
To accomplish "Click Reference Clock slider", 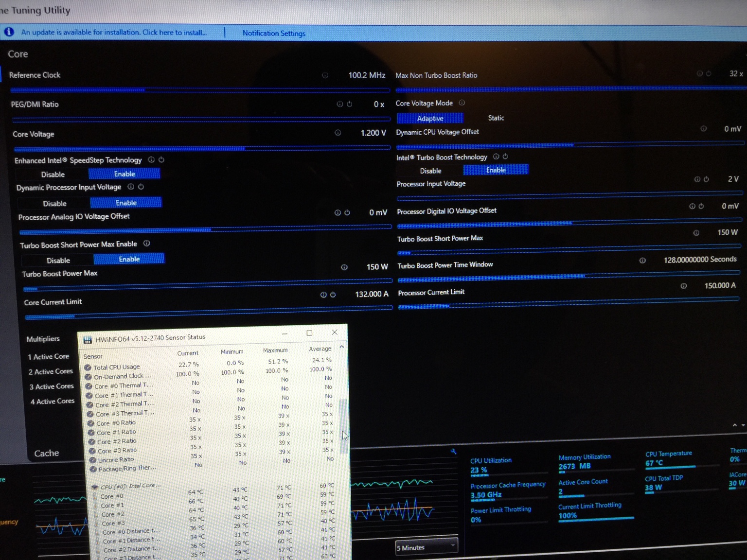I will 200,90.
